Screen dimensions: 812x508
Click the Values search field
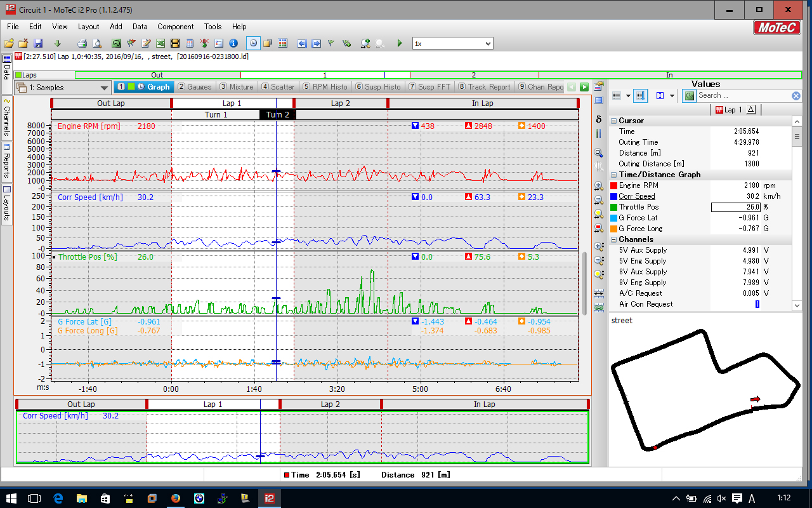coord(743,96)
